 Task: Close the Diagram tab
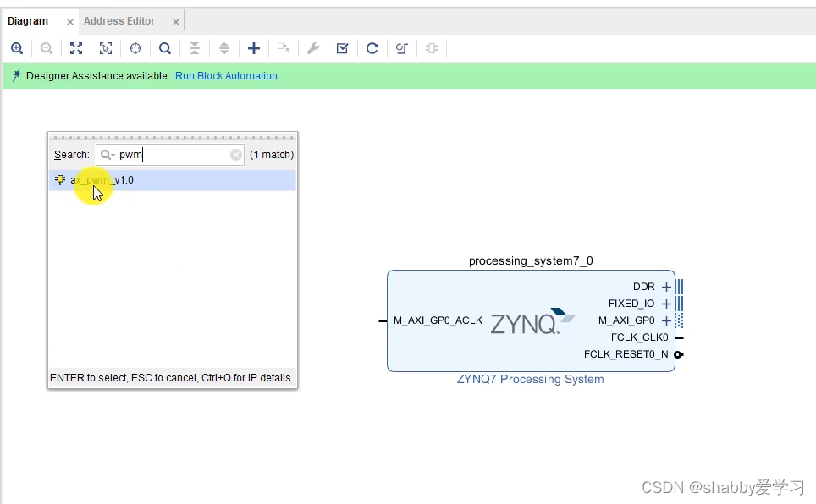70,22
